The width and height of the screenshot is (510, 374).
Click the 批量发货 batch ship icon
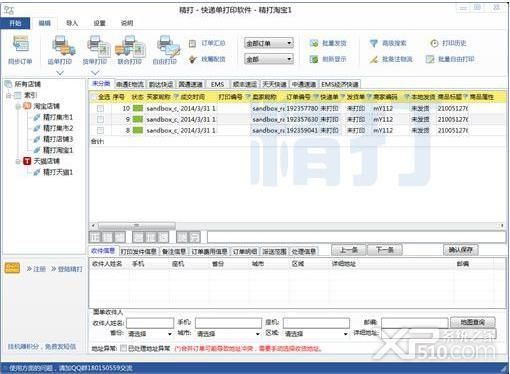pyautogui.click(x=314, y=43)
